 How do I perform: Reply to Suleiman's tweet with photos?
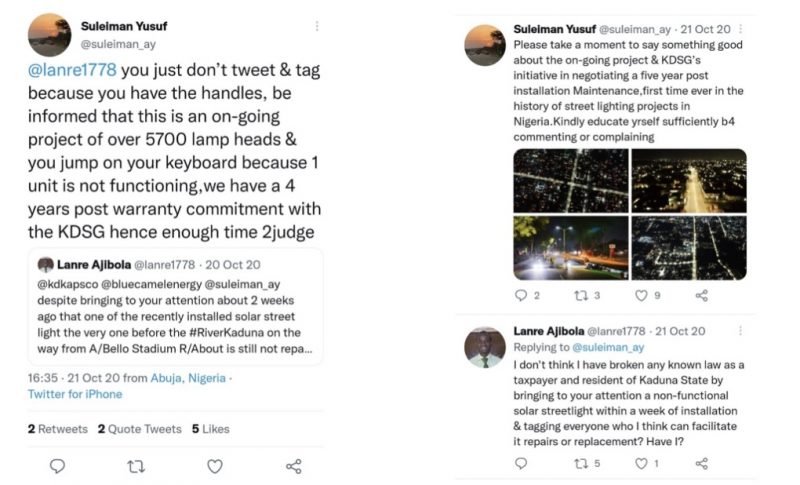click(520, 295)
